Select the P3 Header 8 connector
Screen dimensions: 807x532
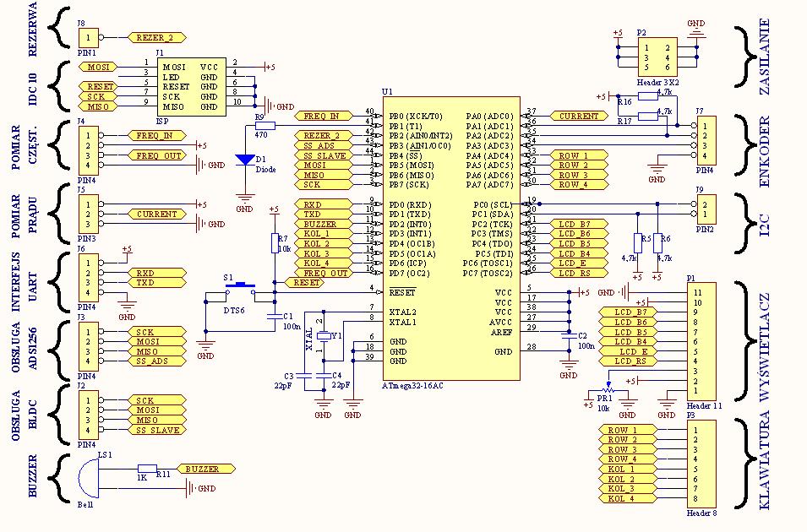click(x=701, y=464)
